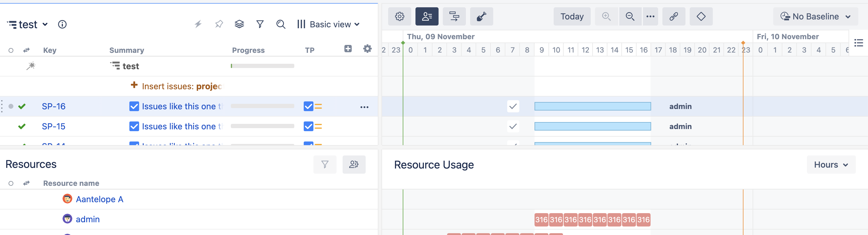The width and height of the screenshot is (868, 235).
Task: Toggle the SP-16 summary checkbox
Action: (134, 106)
